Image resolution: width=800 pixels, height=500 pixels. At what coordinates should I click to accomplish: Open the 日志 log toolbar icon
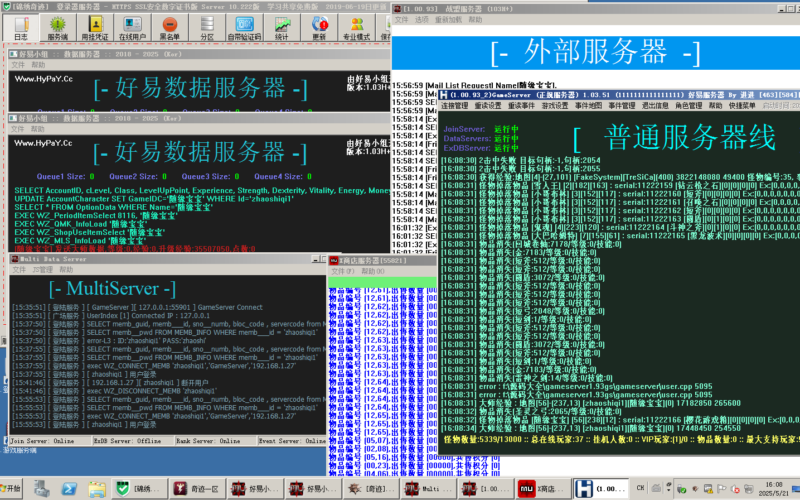point(21,32)
